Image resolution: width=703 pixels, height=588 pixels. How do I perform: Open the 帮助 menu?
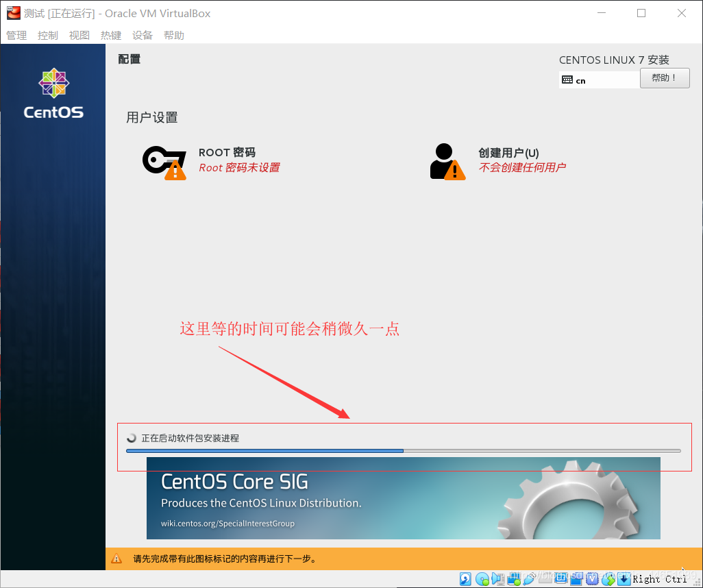tap(174, 35)
